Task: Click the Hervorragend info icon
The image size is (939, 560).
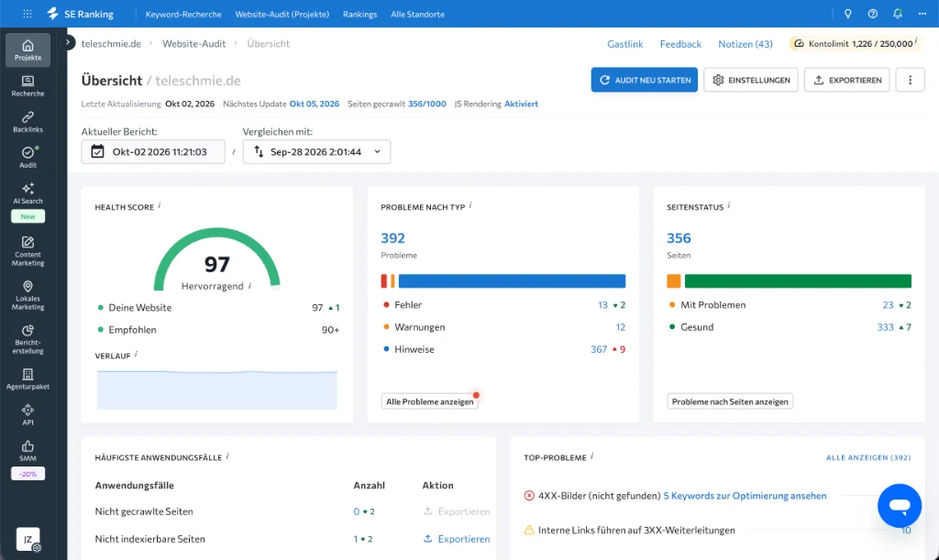Action: click(249, 285)
